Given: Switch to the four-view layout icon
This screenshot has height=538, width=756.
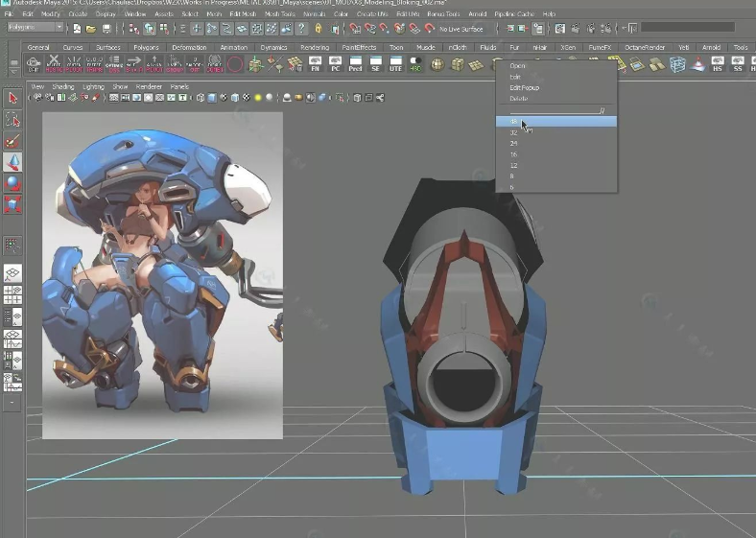Looking at the screenshot, I should click(x=12, y=294).
